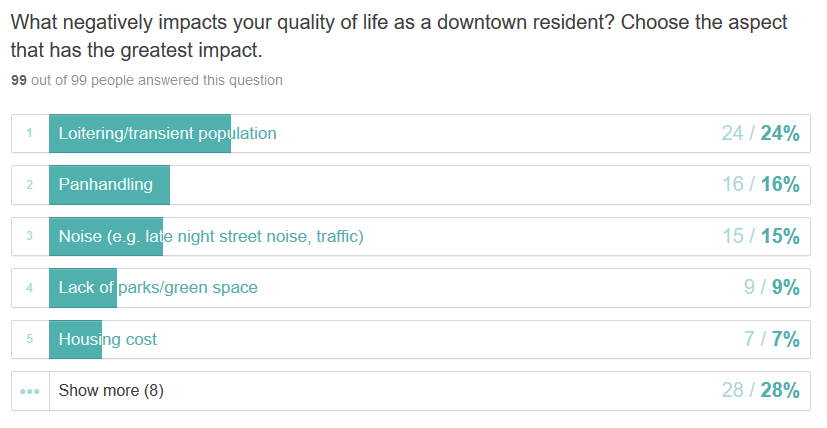Click the survey question heading text

coord(399,36)
